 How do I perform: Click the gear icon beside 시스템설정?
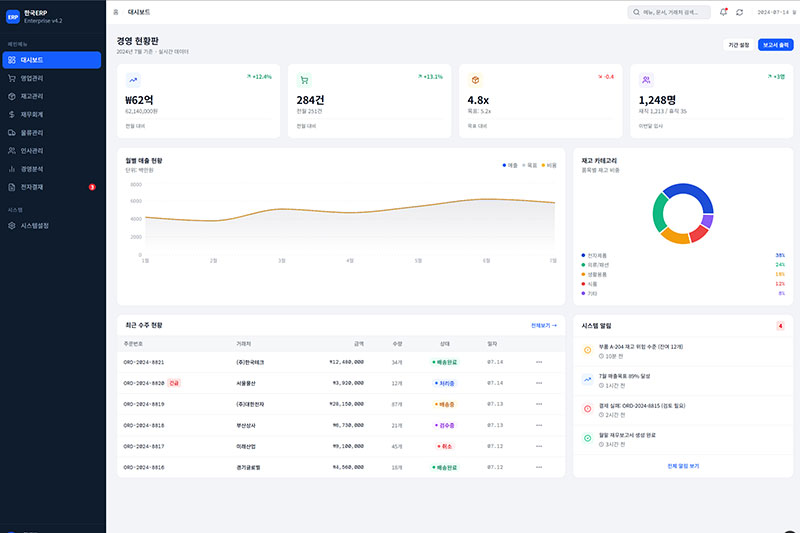[12, 225]
